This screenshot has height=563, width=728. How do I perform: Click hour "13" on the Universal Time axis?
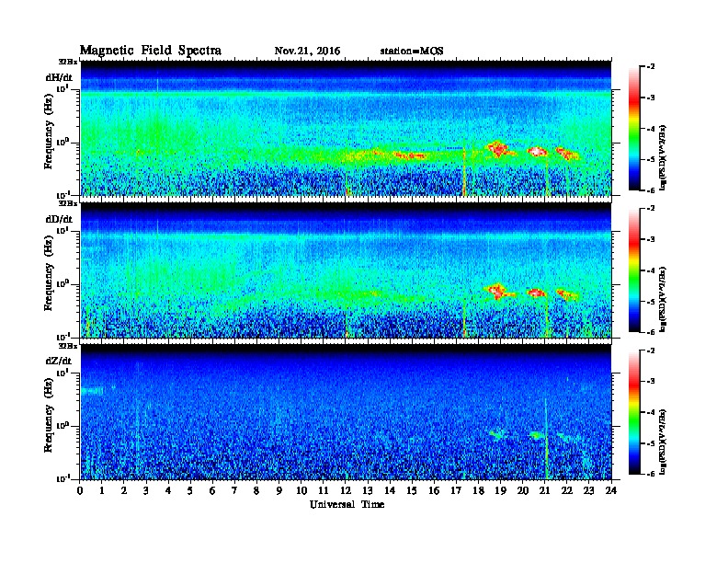coord(368,490)
